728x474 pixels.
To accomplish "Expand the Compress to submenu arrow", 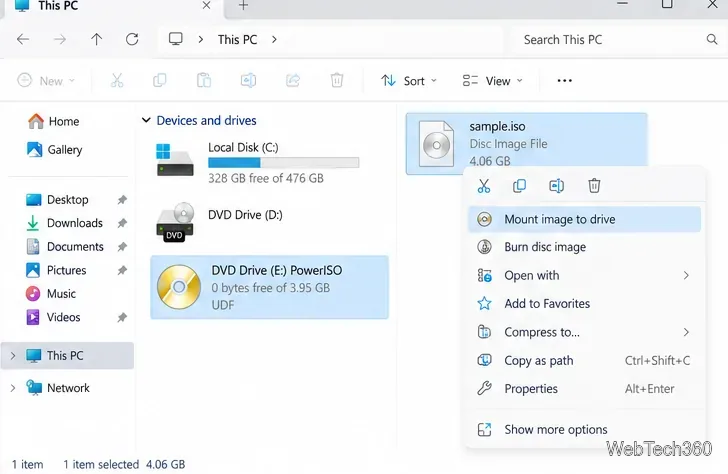I will click(686, 332).
